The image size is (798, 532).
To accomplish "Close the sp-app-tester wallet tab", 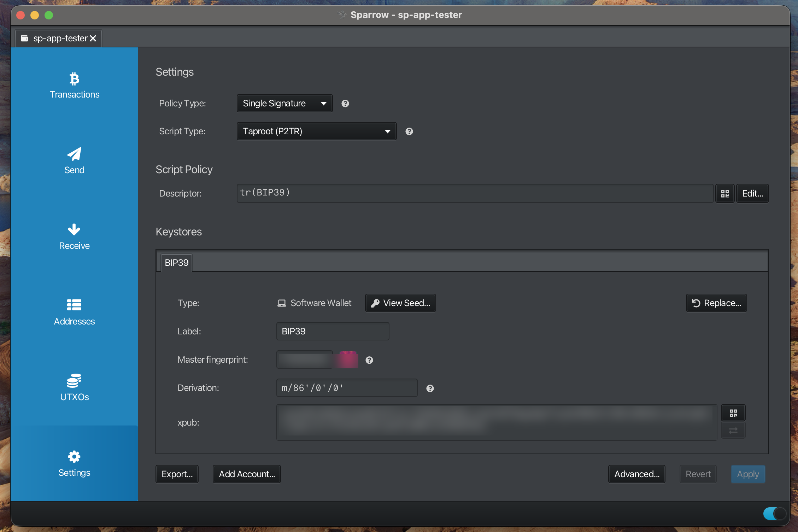I will coord(93,38).
